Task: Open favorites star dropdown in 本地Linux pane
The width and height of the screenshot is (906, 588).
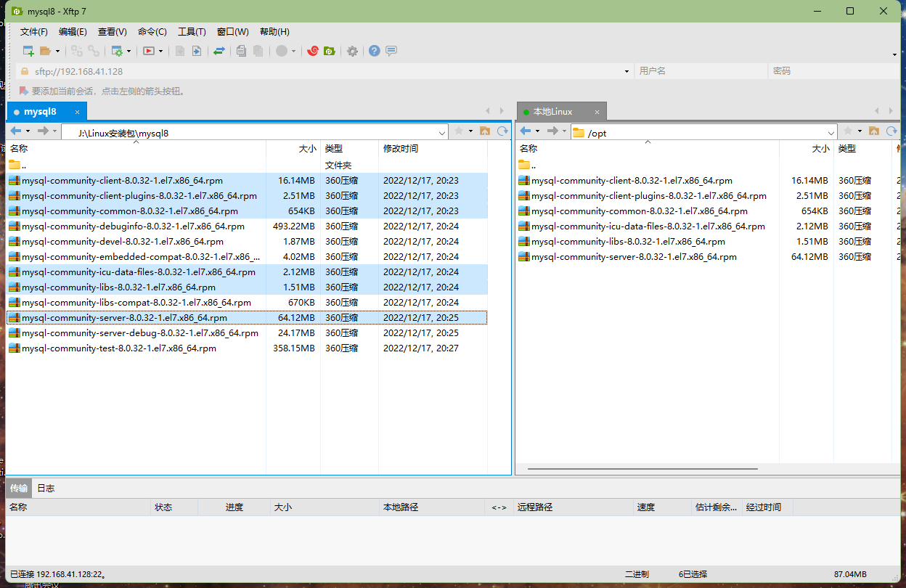Action: point(860,131)
